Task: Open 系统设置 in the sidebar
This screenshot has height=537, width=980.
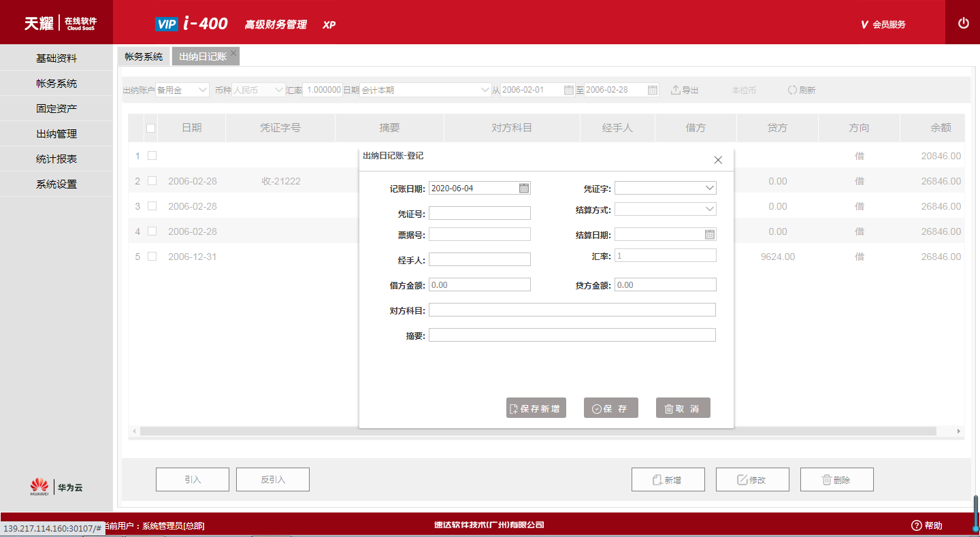Action: click(x=56, y=184)
